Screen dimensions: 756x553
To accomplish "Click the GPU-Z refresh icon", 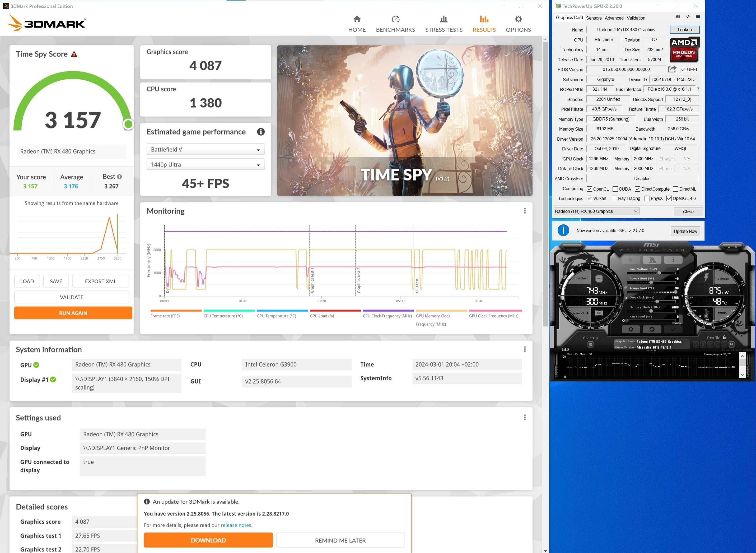I will [x=688, y=16].
